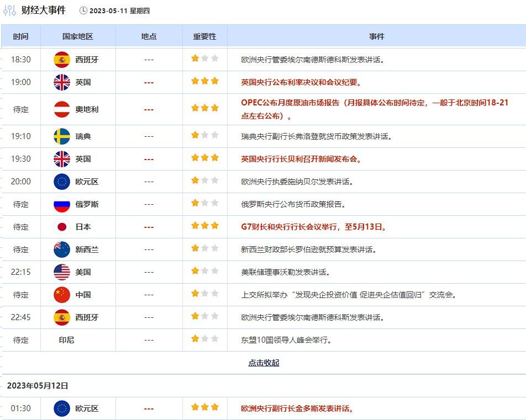Click the United States flag at 22:15

click(x=62, y=272)
